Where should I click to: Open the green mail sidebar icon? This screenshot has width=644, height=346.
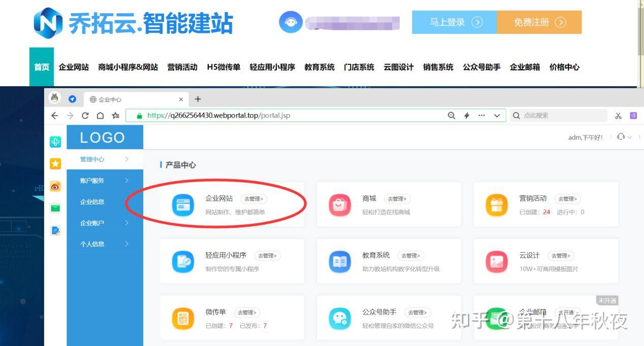point(55,208)
